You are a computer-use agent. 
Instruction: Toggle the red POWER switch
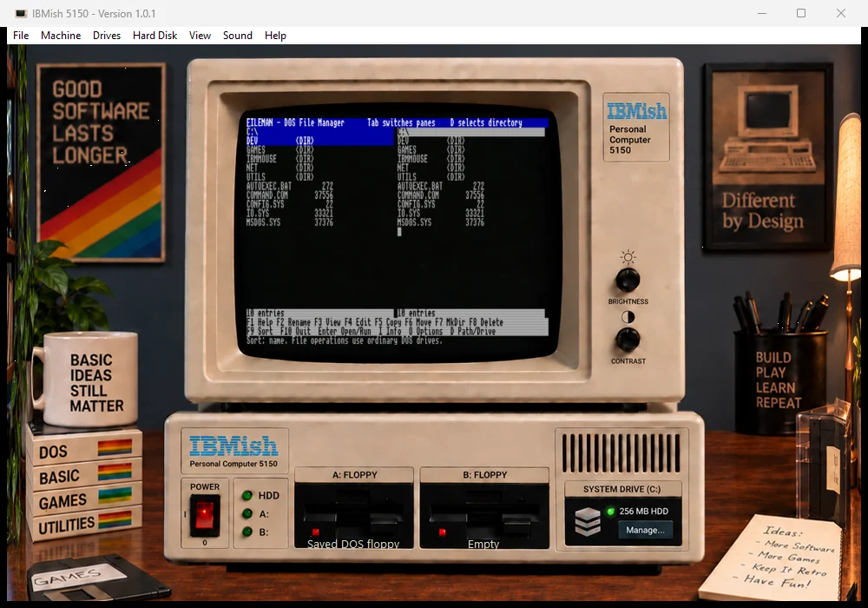(204, 516)
